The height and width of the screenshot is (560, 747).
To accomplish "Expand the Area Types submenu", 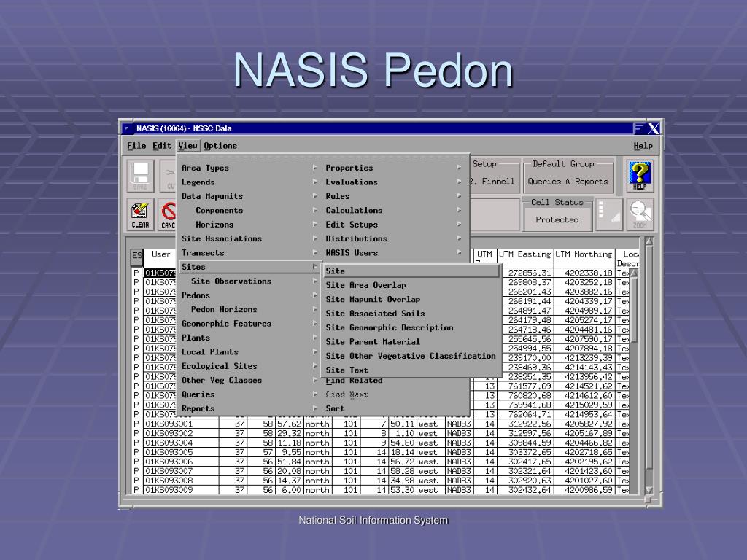I will [249, 168].
